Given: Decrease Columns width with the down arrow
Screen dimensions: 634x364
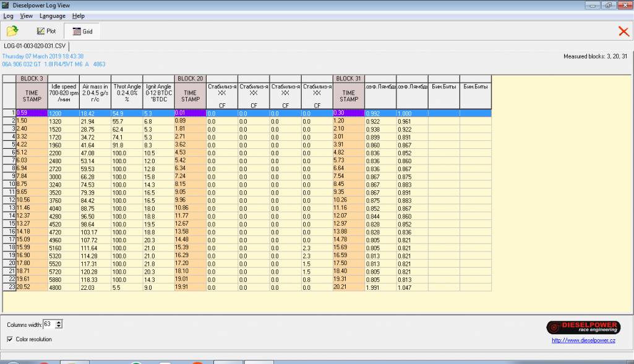Looking at the screenshot, I should tap(61, 327).
